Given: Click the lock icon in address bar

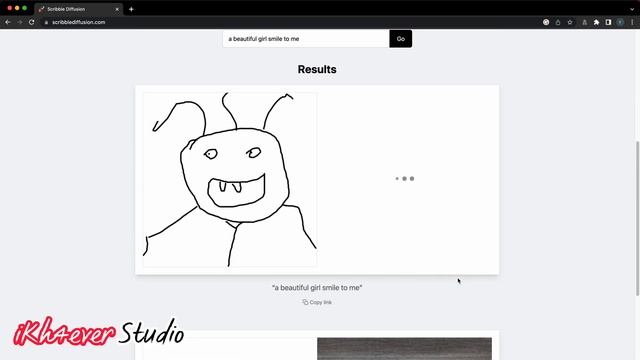Looking at the screenshot, I should point(46,22).
